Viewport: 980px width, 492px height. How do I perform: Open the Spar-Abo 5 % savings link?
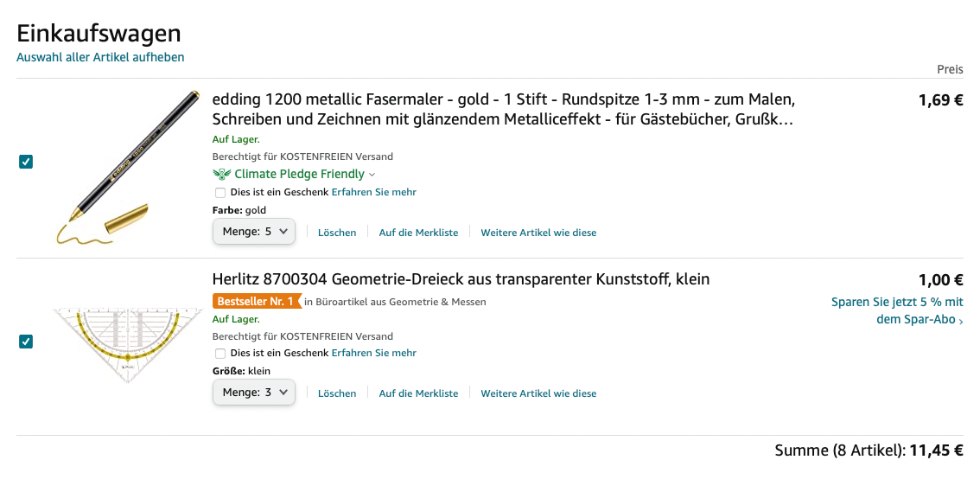pyautogui.click(x=897, y=310)
